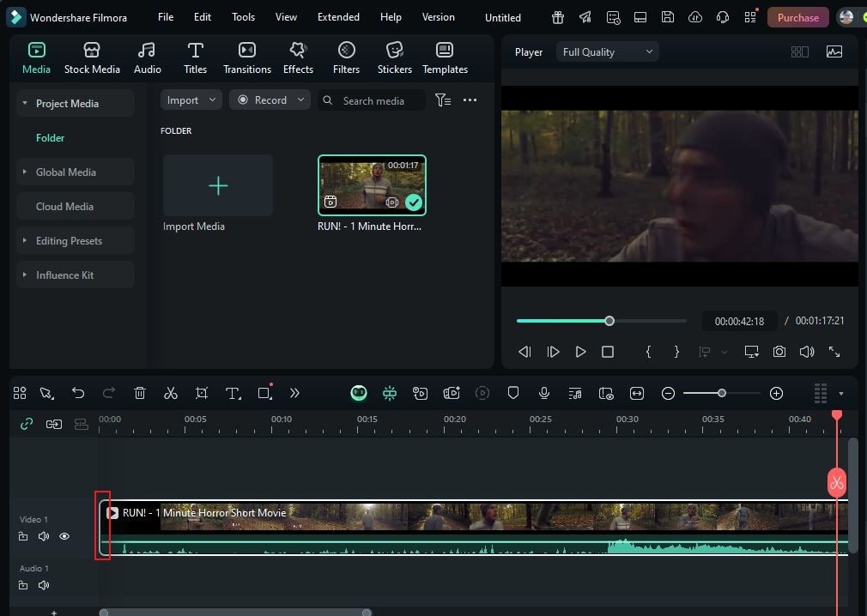Image resolution: width=867 pixels, height=616 pixels.
Task: Open the Titles tab
Action: pos(195,57)
